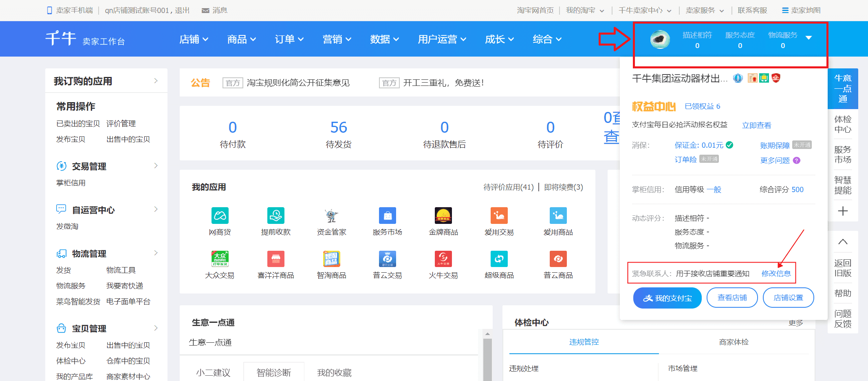Expand the 商品 menu
The image size is (868, 381).
(x=242, y=39)
